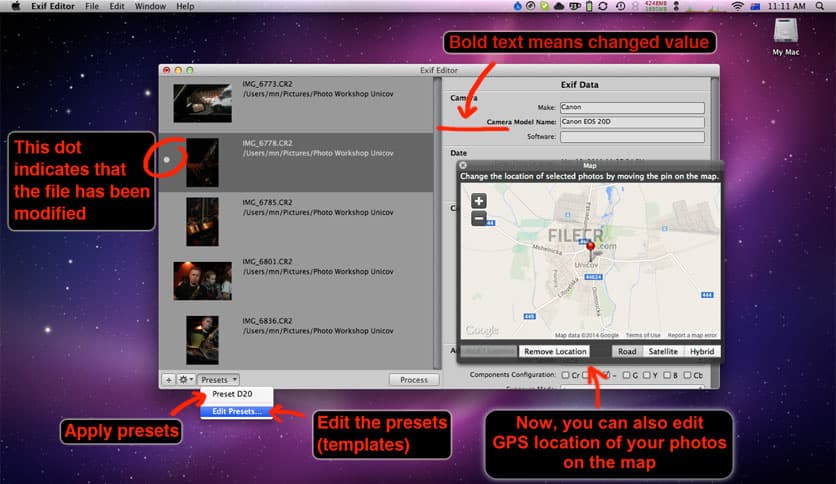
Task: Click the red location pin on the map
Action: coord(590,247)
